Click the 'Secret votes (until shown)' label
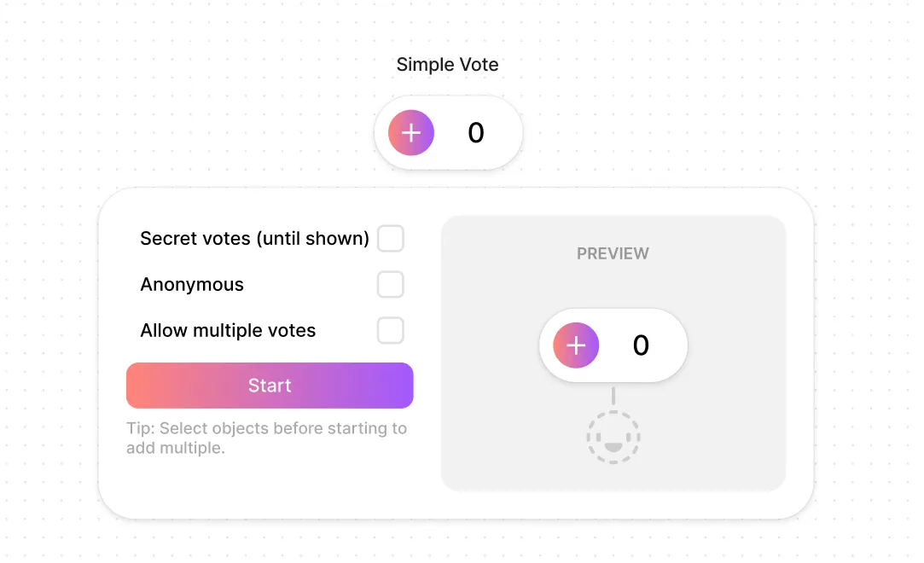The width and height of the screenshot is (924, 563). pyautogui.click(x=254, y=239)
